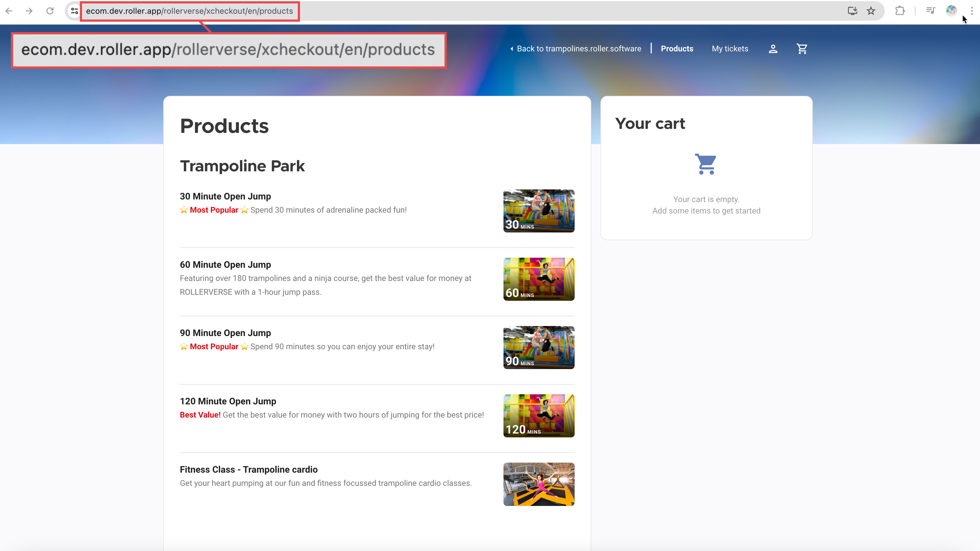Reload the page with the refresh icon

tap(50, 11)
